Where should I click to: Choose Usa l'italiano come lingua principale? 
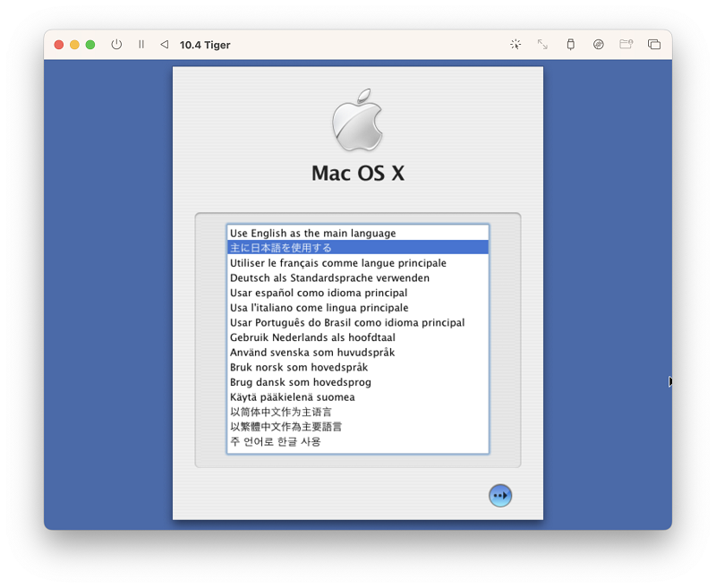coord(357,308)
